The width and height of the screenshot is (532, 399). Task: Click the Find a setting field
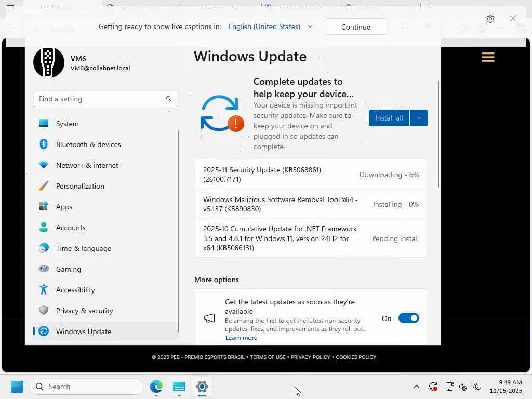106,99
